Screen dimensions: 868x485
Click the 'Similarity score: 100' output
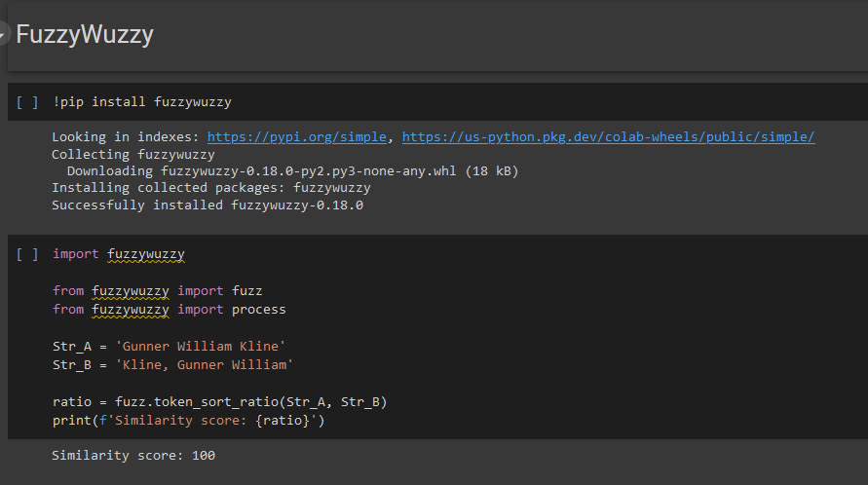[x=133, y=455]
